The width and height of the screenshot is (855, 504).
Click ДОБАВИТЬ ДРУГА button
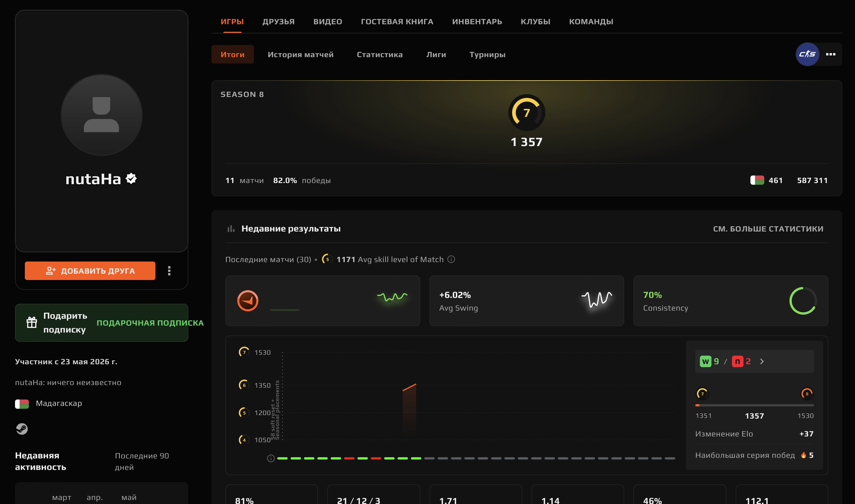(x=90, y=271)
